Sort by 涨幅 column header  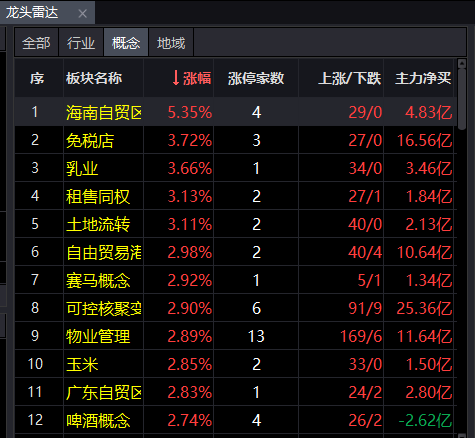coord(192,79)
